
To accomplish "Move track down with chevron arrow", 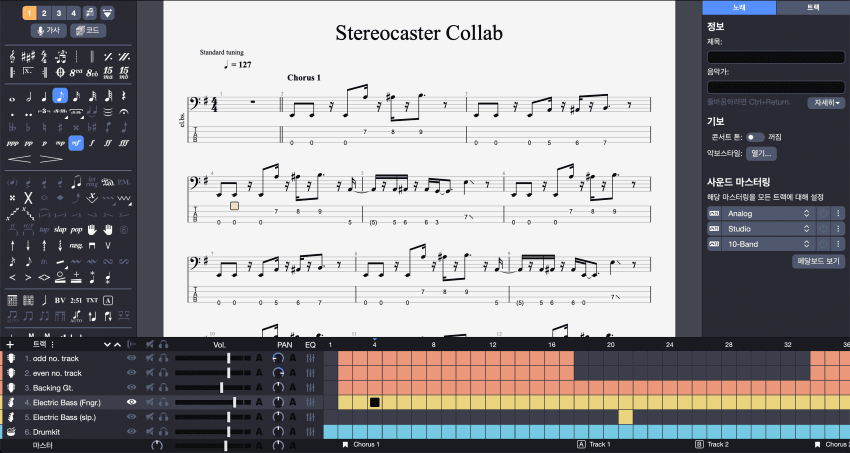I will (107, 345).
